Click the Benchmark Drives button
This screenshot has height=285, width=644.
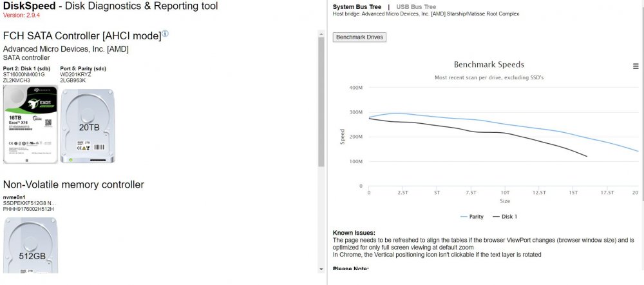point(359,37)
